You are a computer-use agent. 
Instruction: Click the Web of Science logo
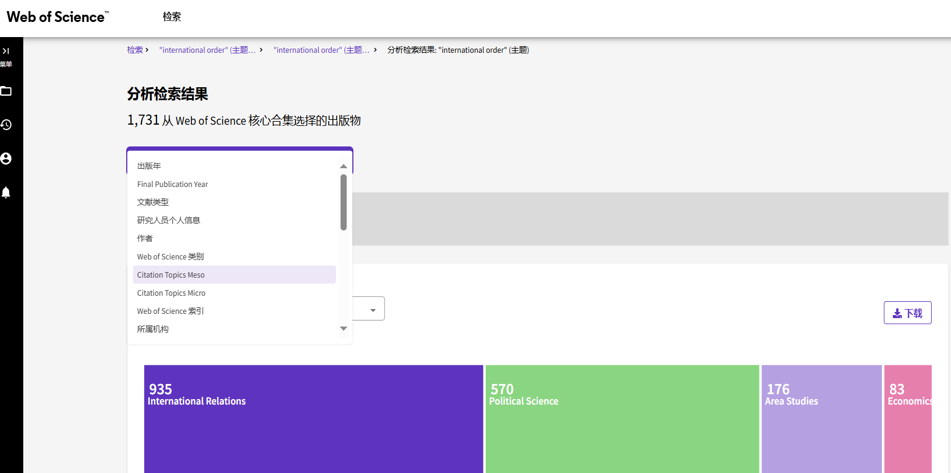click(x=57, y=17)
